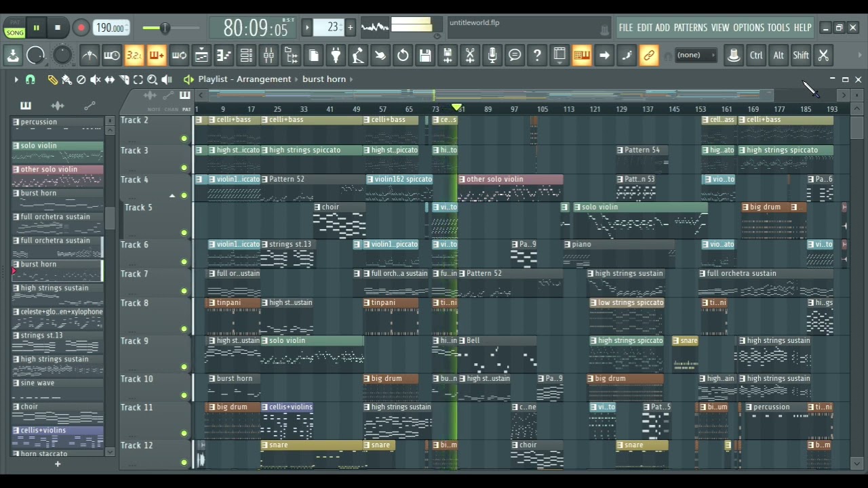Click the plugin database plug icon

click(336, 56)
